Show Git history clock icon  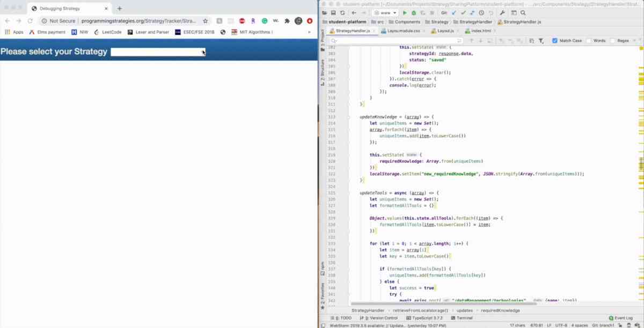[481, 13]
